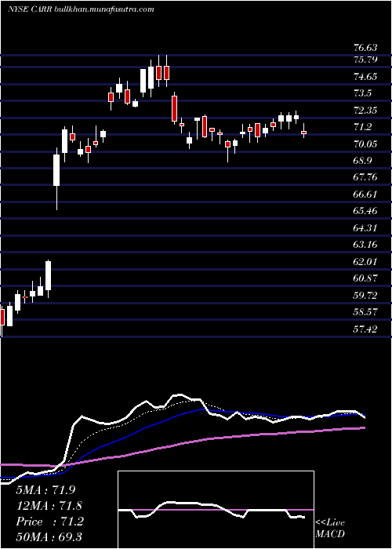392x549 pixels.
Task: Click the 12MA : 71.8 legend entry
Action: pyautogui.click(x=49, y=506)
